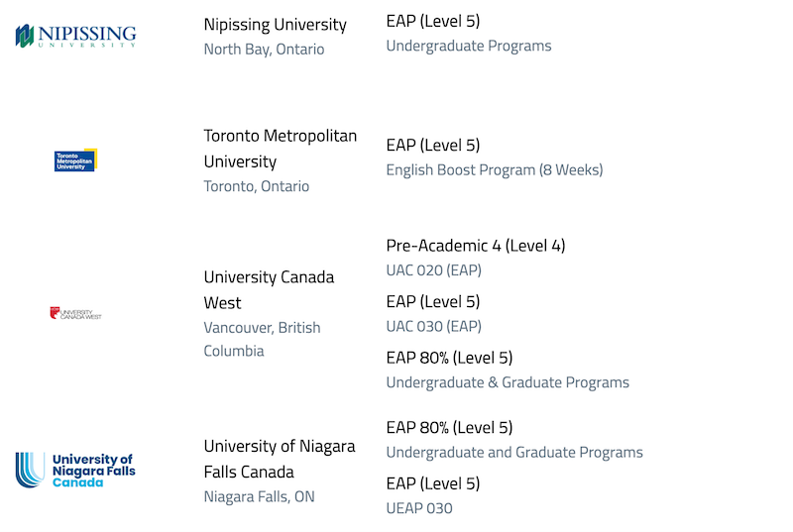The width and height of the screenshot is (793, 532).
Task: Click the Nipissing University logo
Action: [x=76, y=36]
